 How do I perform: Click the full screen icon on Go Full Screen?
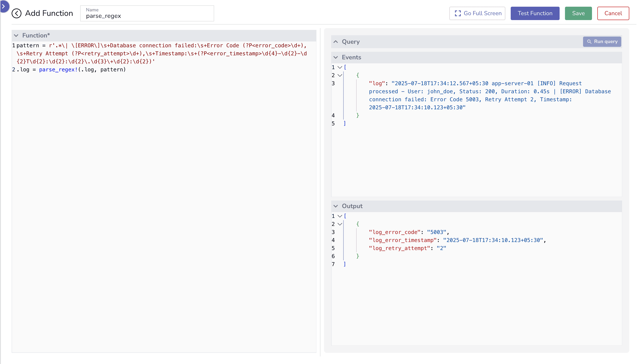[458, 13]
